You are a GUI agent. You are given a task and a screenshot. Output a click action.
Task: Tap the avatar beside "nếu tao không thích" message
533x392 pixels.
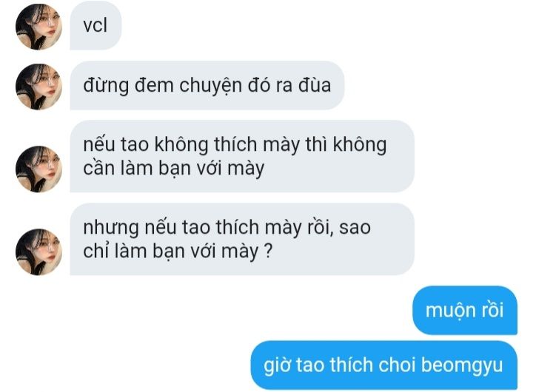tap(38, 169)
